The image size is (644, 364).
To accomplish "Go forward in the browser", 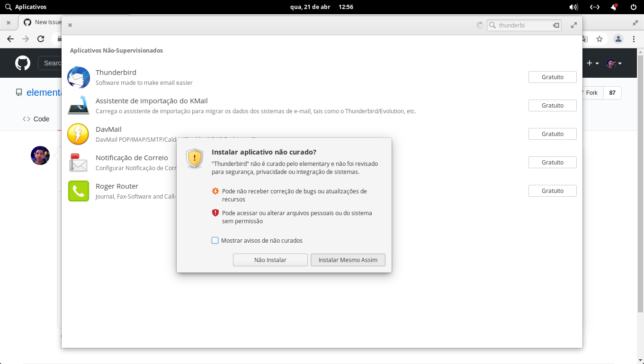I will pyautogui.click(x=26, y=39).
